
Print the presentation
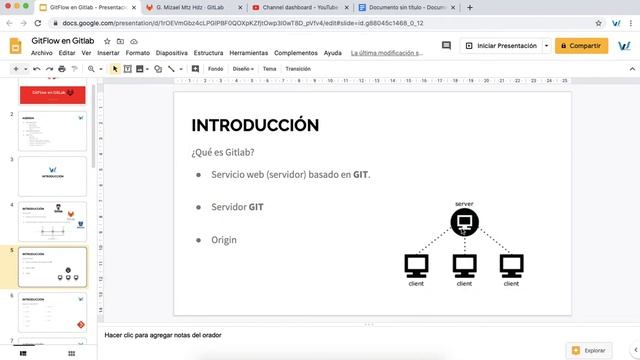(62, 69)
